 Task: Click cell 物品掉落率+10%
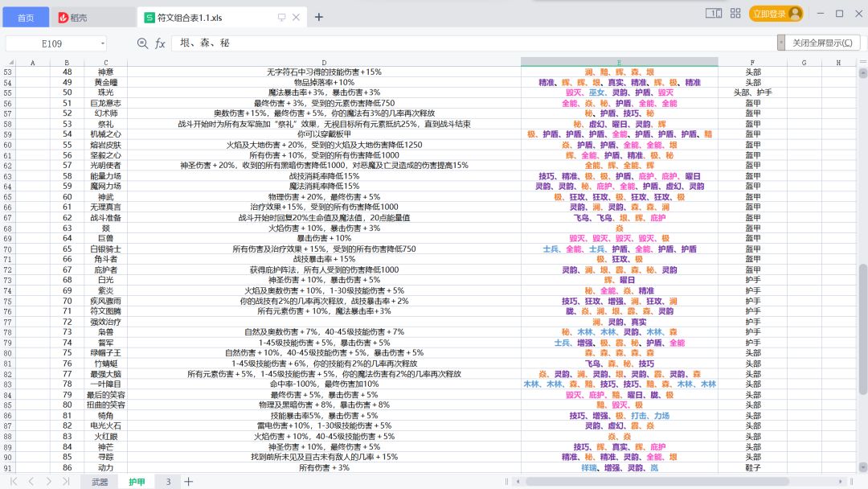(x=324, y=83)
